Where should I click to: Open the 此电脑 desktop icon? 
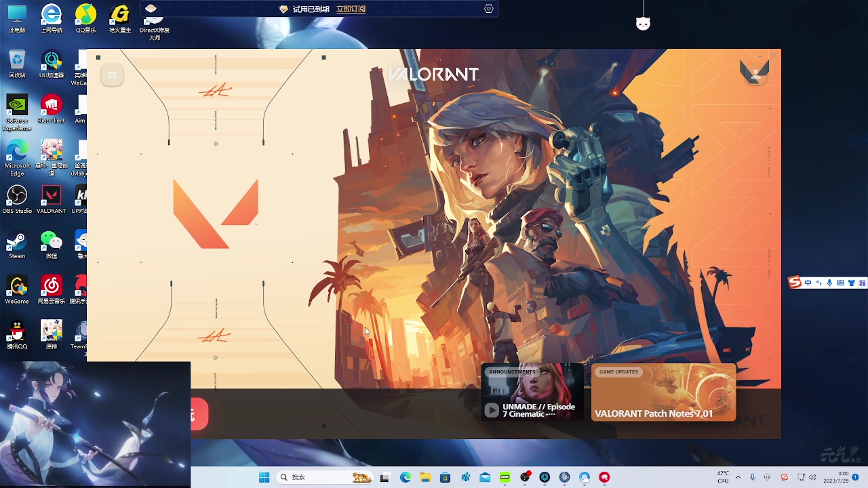click(x=17, y=19)
